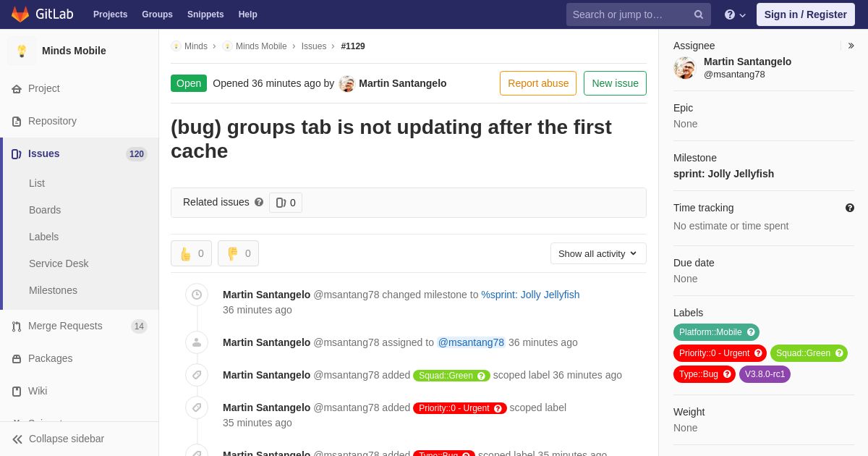Open the Help question mark menu
This screenshot has width=868, height=456.
735,14
